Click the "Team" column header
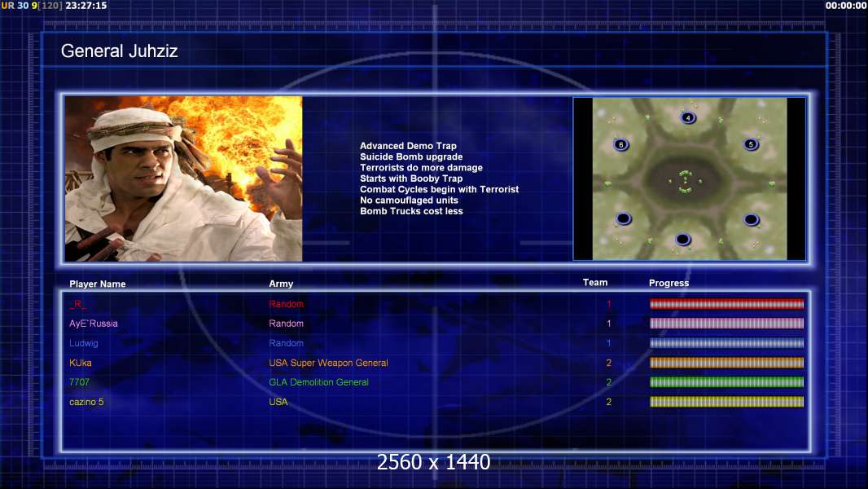The height and width of the screenshot is (489, 868). point(595,283)
